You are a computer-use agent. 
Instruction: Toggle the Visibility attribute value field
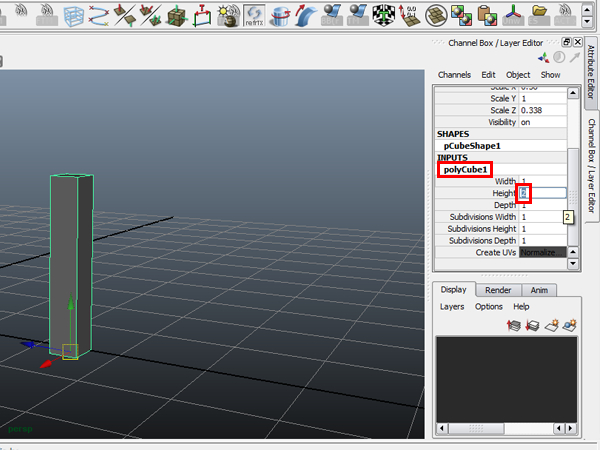(540, 122)
